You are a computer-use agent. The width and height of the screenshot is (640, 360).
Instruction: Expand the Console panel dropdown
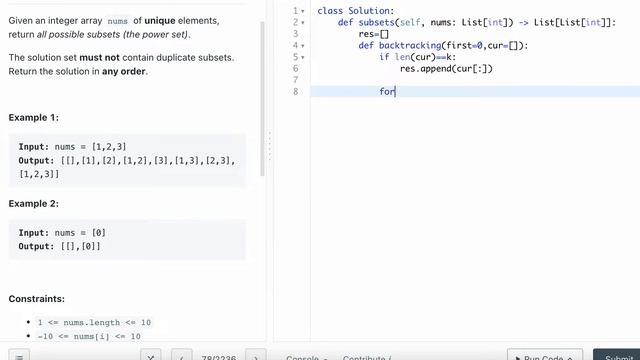point(307,357)
